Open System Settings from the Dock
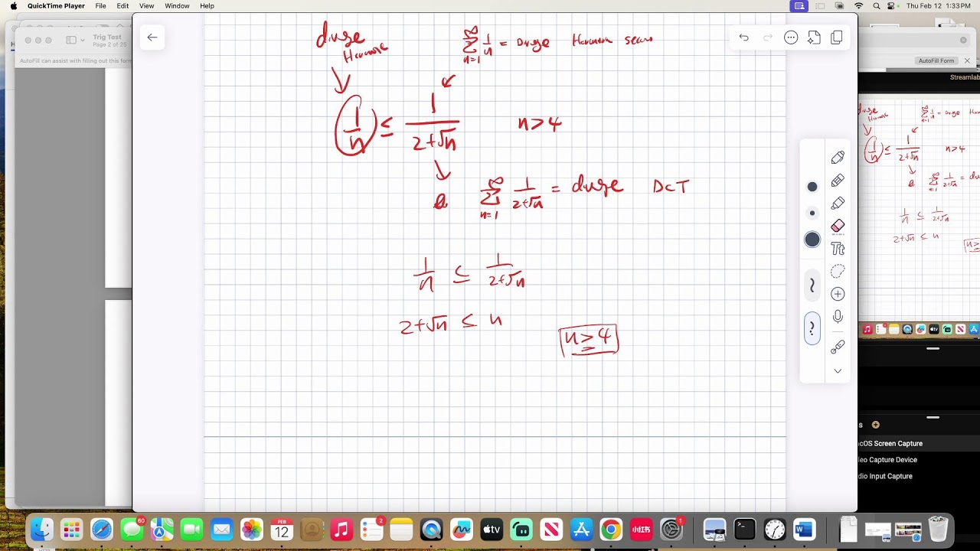 (x=671, y=530)
